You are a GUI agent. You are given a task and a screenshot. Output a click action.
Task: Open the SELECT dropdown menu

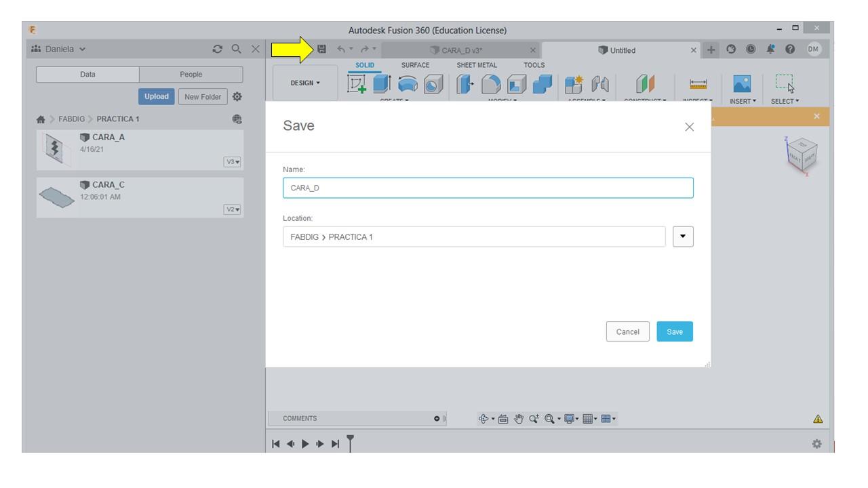(x=785, y=101)
